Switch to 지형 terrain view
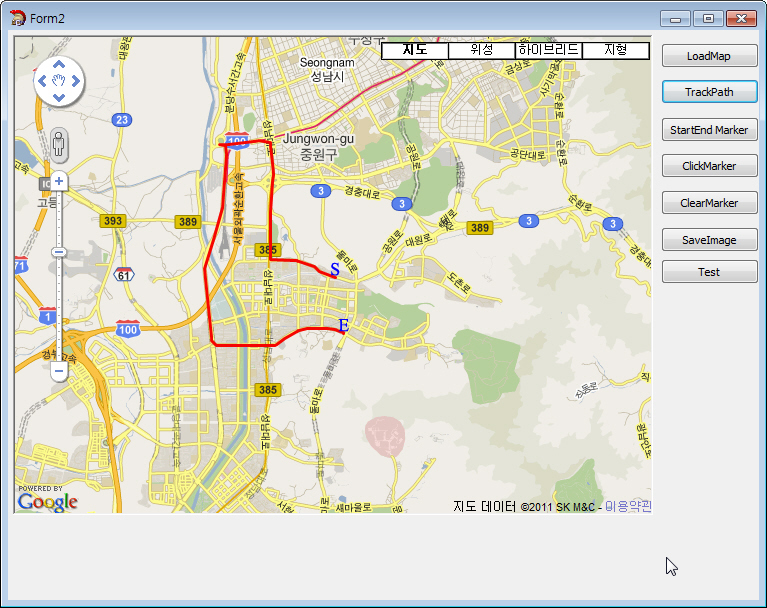Viewport: 767px width, 608px height. click(615, 50)
